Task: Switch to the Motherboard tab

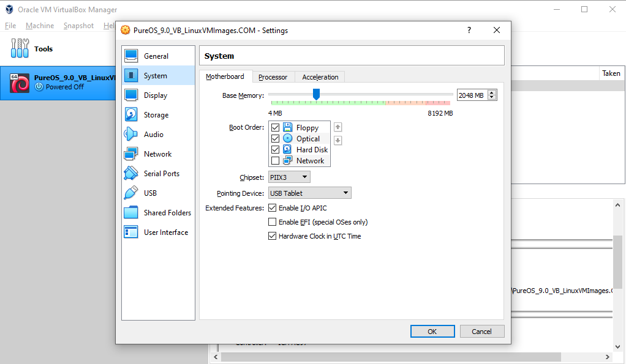Action: [x=225, y=76]
